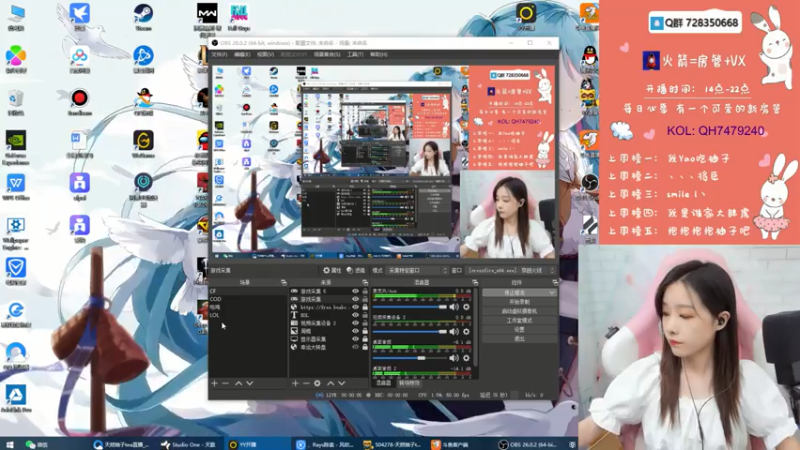Move the selected source down
The height and width of the screenshot is (450, 800).
341,383
